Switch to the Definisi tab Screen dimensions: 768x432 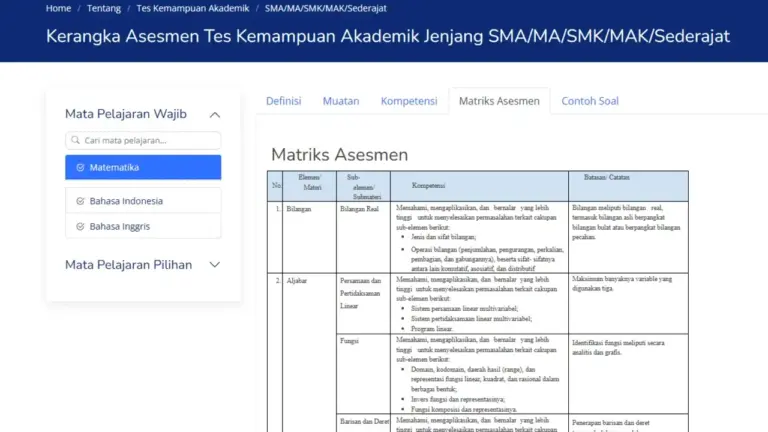click(x=284, y=101)
